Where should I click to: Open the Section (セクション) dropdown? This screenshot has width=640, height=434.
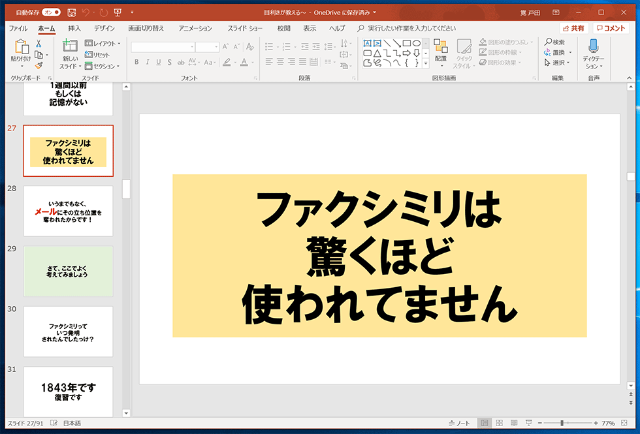102,66
